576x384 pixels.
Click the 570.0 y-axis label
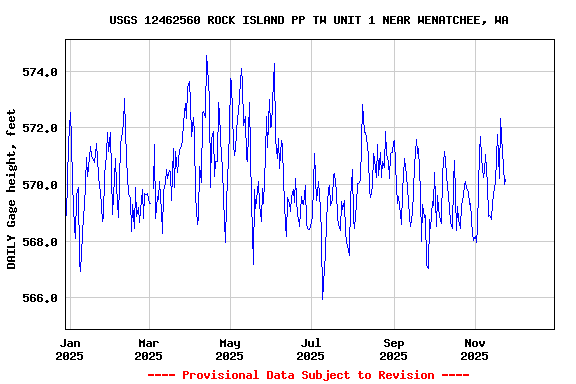(x=40, y=185)
